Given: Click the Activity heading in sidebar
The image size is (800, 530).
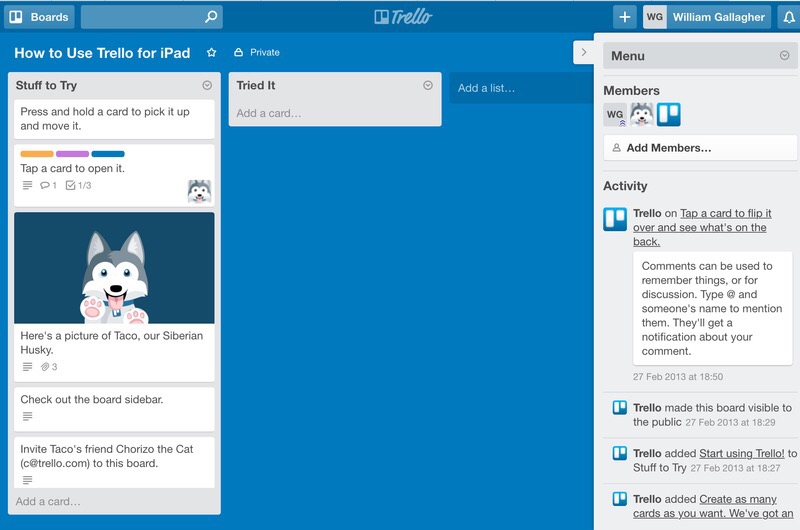Looking at the screenshot, I should 625,186.
